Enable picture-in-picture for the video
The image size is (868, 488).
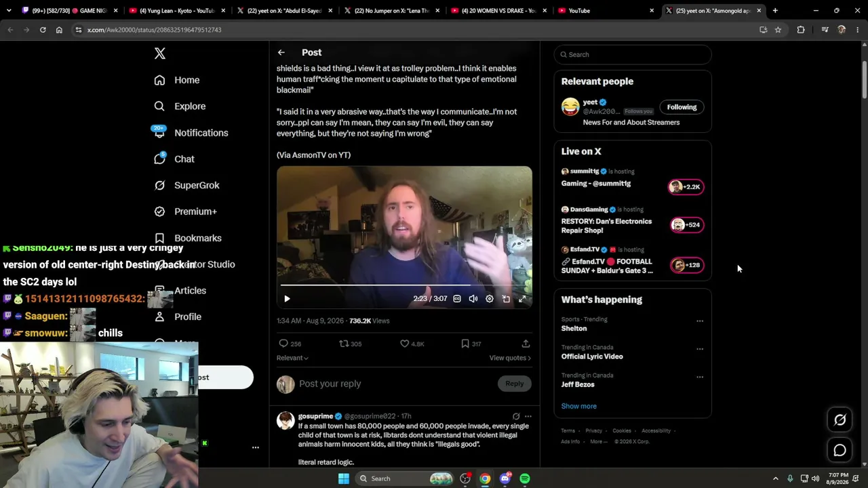coord(506,298)
